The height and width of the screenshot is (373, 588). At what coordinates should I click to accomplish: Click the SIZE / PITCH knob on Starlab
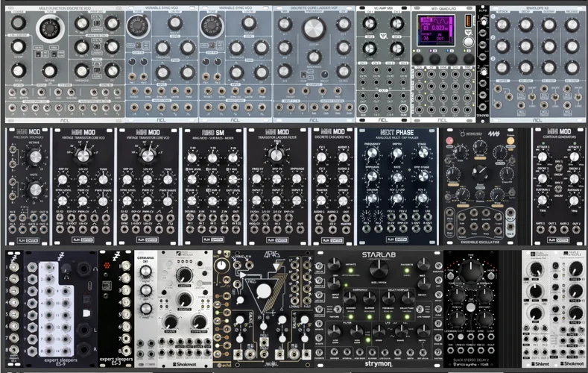point(379,269)
